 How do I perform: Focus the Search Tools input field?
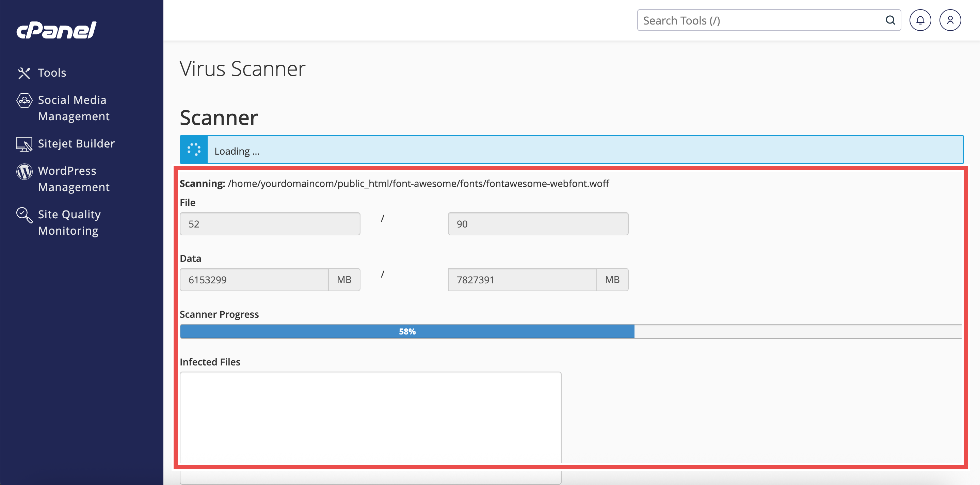761,20
